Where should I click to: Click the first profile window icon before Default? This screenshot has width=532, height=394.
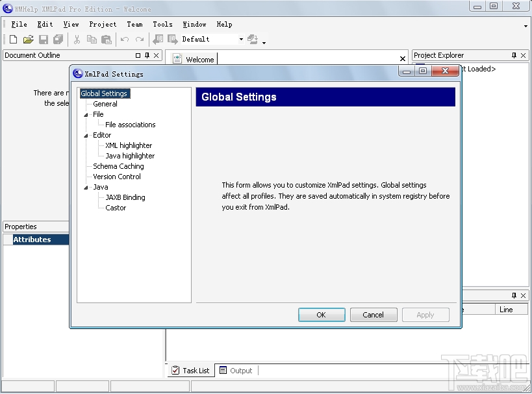158,40
